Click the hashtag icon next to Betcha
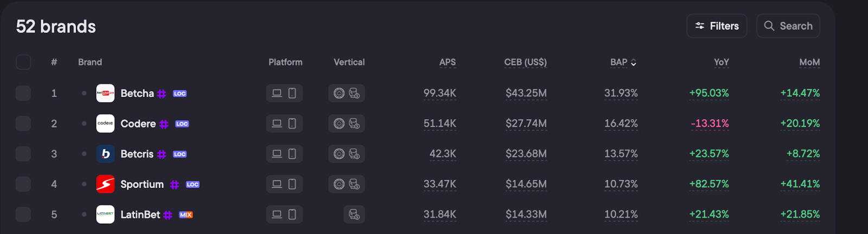The width and height of the screenshot is (868, 234). [162, 94]
